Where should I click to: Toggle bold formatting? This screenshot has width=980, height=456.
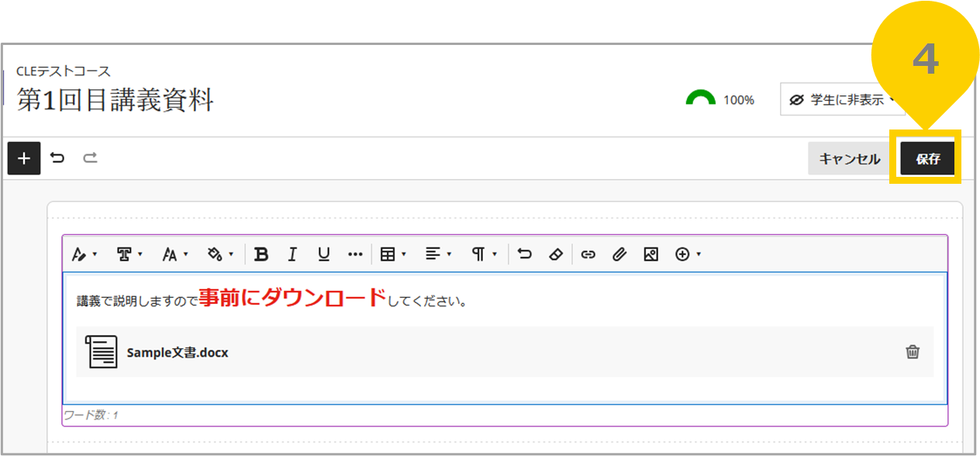click(261, 254)
